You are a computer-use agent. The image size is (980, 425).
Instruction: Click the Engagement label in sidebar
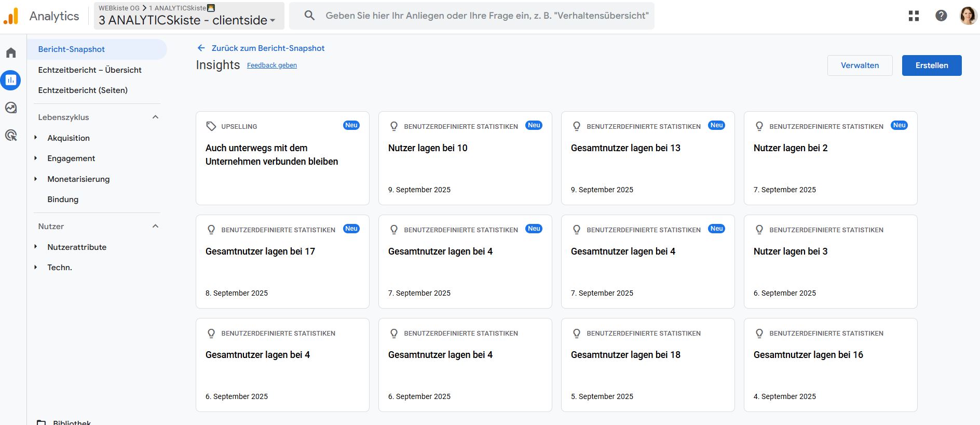71,158
